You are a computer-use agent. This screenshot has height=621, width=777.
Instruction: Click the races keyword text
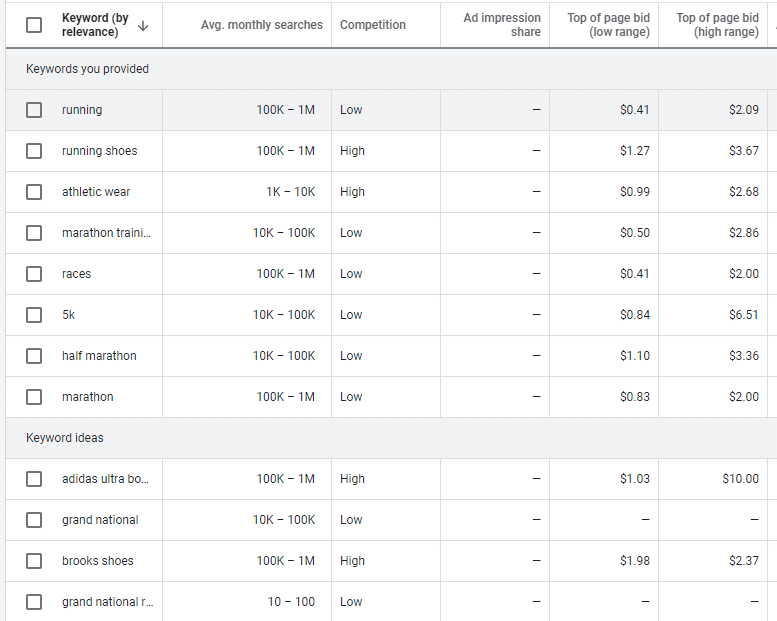pos(76,274)
